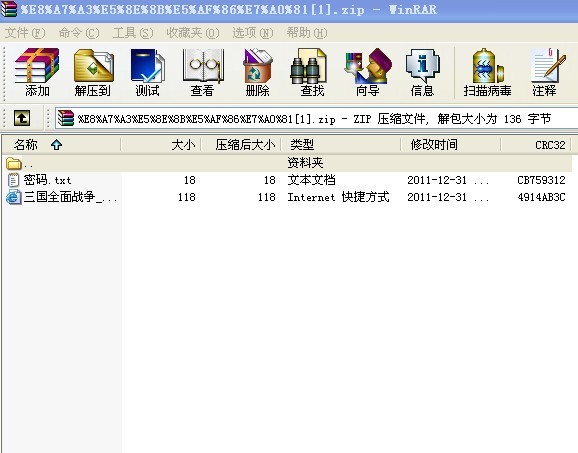Image resolution: width=578 pixels, height=453 pixels.
Task: Click the archive icon in address bar
Action: (x=66, y=118)
